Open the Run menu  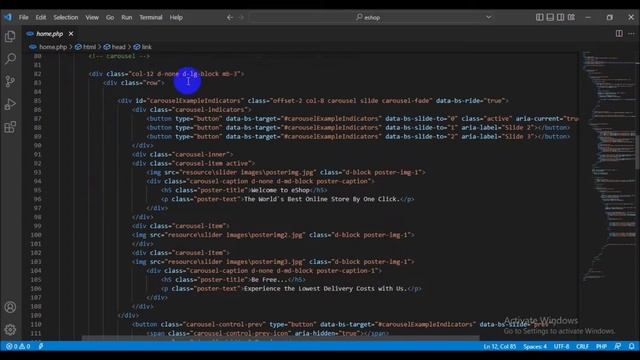(127, 17)
